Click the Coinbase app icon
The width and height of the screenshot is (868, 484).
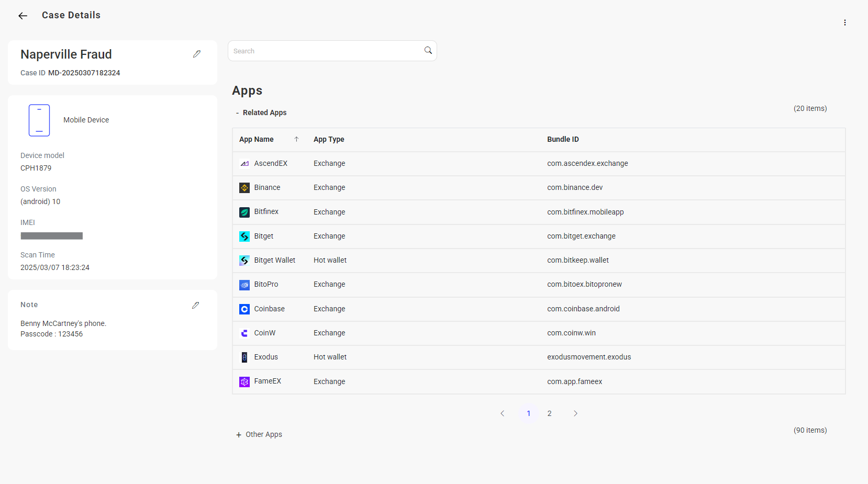(x=244, y=309)
